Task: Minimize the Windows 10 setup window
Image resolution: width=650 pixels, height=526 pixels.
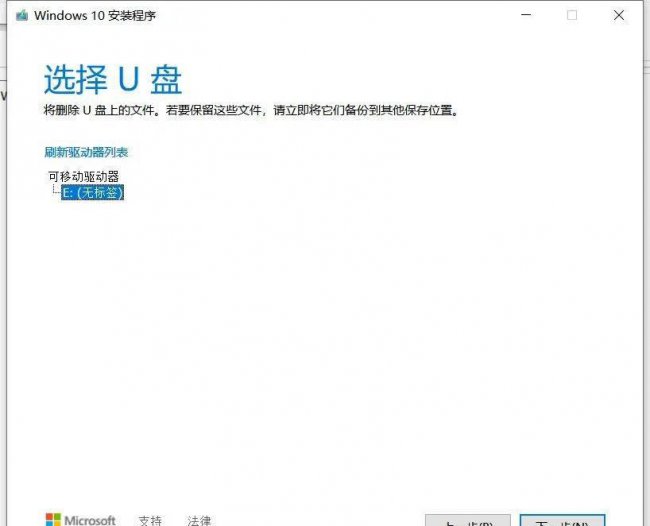Action: click(x=526, y=15)
